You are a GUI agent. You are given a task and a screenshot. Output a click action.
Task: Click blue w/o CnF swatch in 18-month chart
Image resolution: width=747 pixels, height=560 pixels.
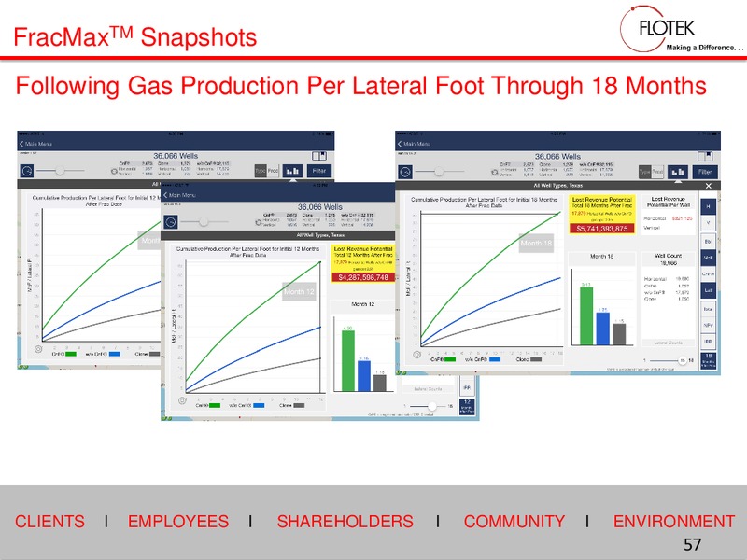[495, 359]
